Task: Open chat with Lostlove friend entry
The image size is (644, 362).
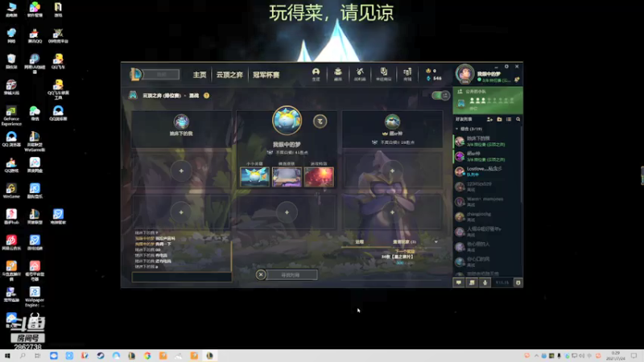Action: [x=487, y=171]
